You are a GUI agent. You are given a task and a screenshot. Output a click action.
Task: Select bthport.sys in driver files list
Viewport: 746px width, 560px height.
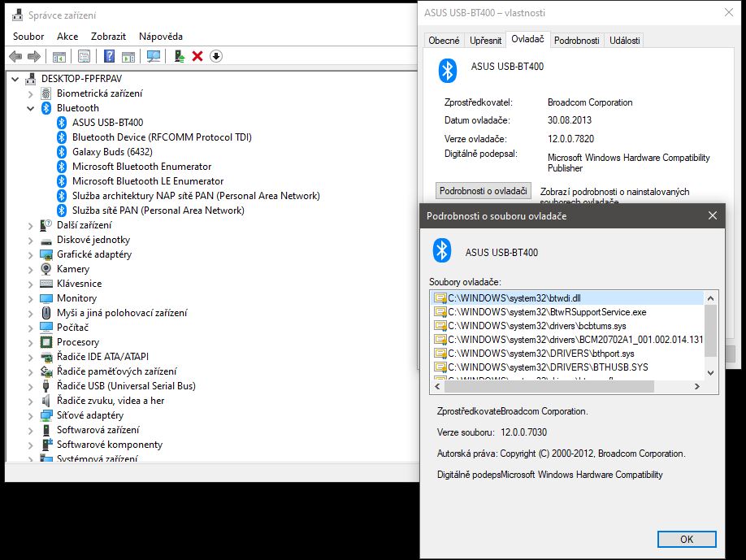coord(541,354)
